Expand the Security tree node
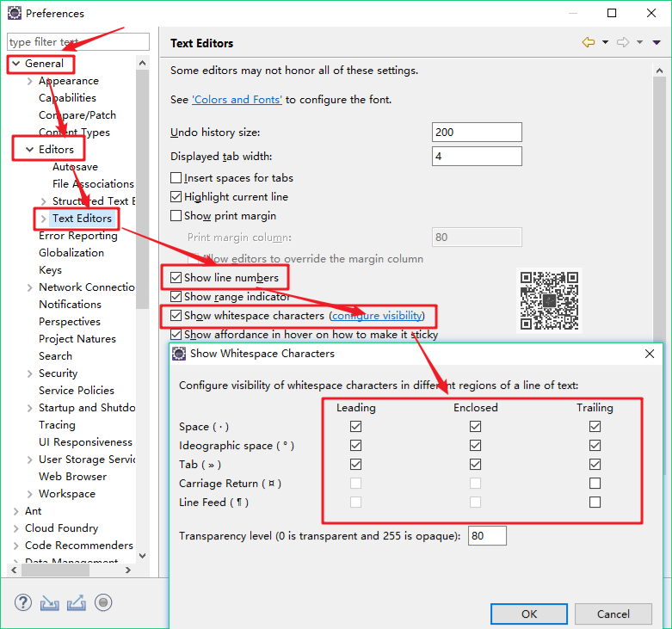Screen dimensions: 672x629 [29, 373]
